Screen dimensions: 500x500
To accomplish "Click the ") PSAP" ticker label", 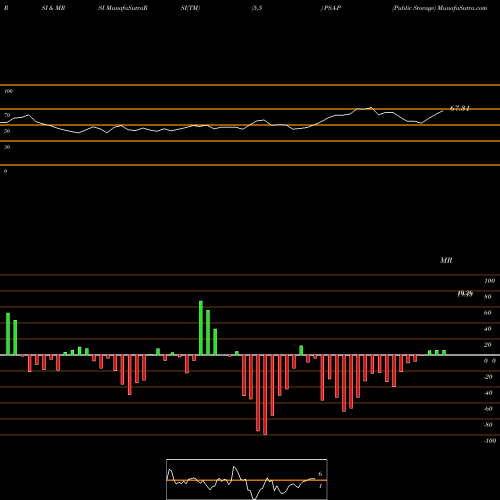I will (x=331, y=8).
